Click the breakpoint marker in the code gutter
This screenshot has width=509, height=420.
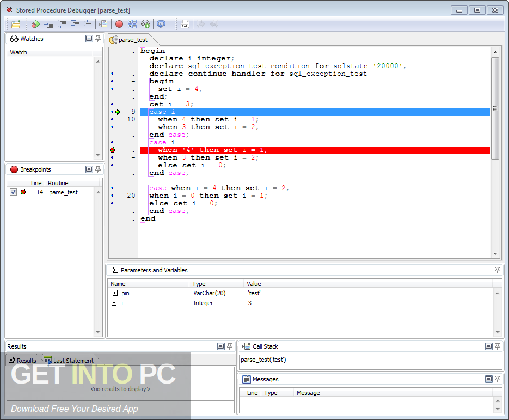click(112, 150)
